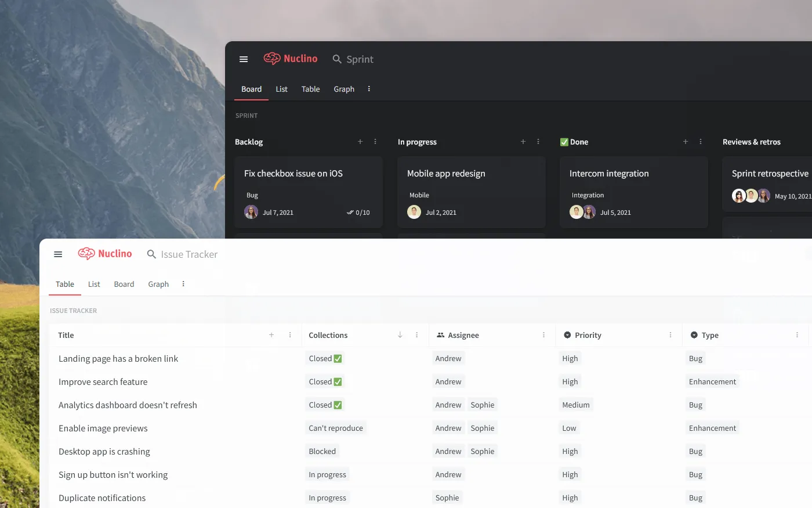Open Priority column options menu

tap(670, 335)
